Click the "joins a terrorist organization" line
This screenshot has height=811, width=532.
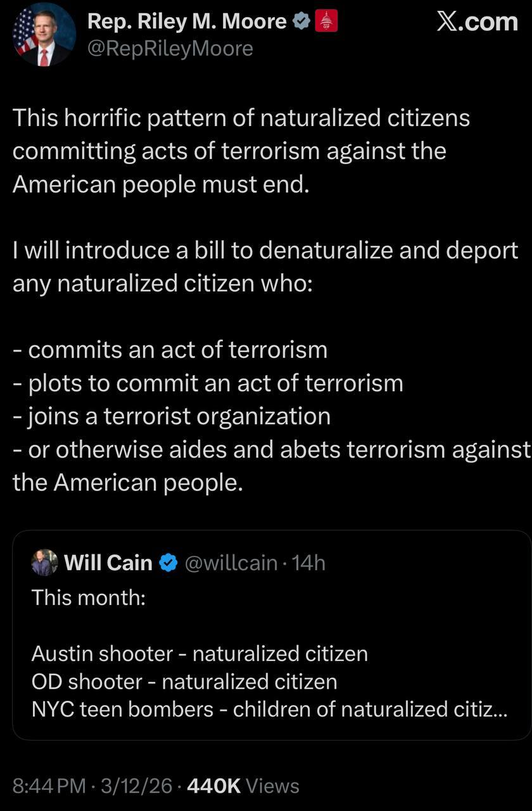171,416
